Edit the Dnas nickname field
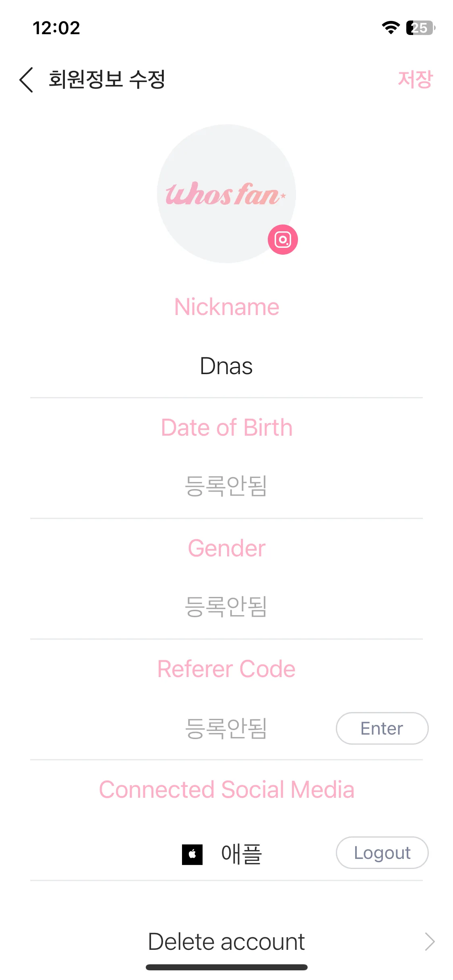The width and height of the screenshot is (453, 980). click(x=226, y=366)
